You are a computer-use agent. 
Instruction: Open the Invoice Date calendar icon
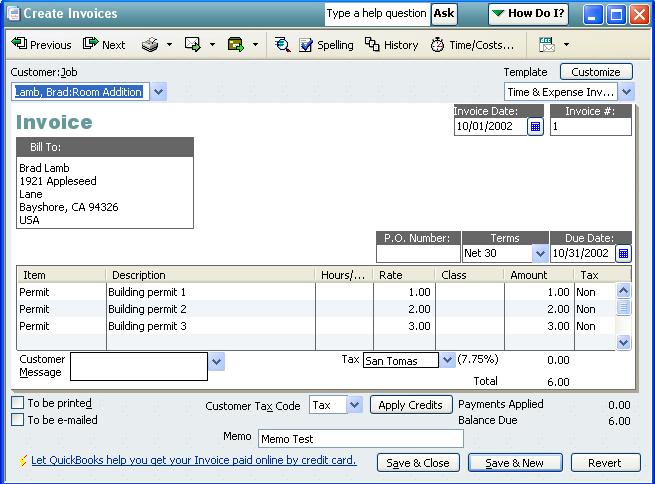point(535,126)
